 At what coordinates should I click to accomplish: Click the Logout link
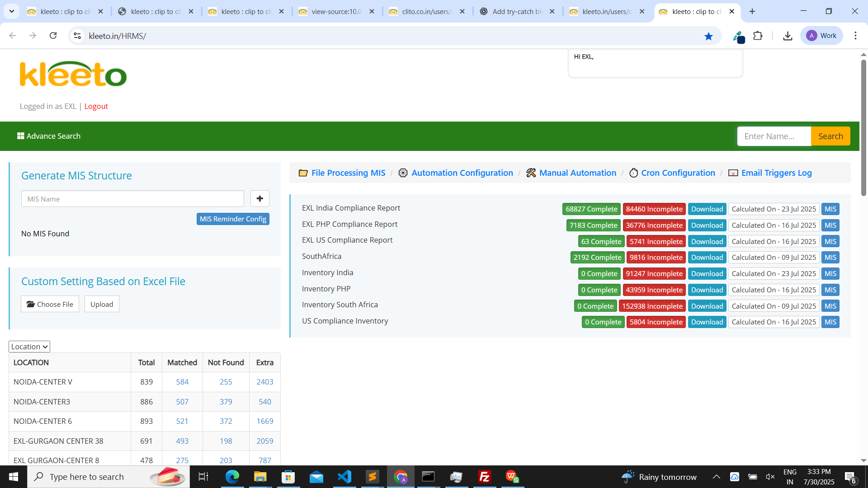pos(96,106)
